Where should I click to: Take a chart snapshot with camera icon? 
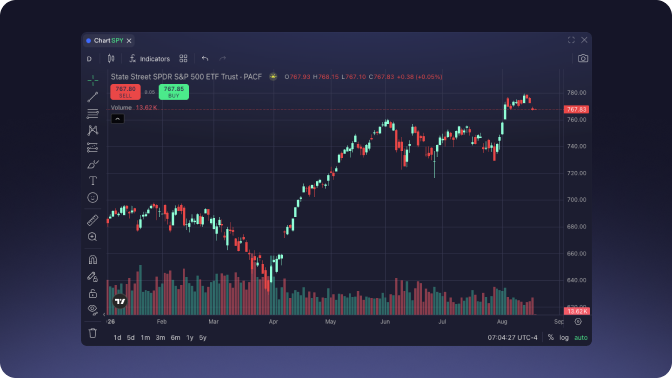coord(583,59)
